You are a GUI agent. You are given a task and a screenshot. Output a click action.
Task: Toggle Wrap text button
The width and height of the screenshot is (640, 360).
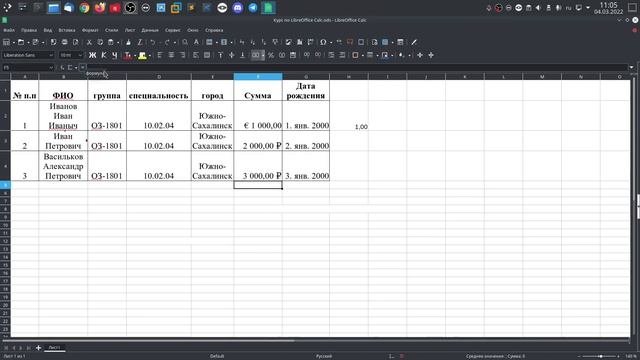[x=196, y=55]
